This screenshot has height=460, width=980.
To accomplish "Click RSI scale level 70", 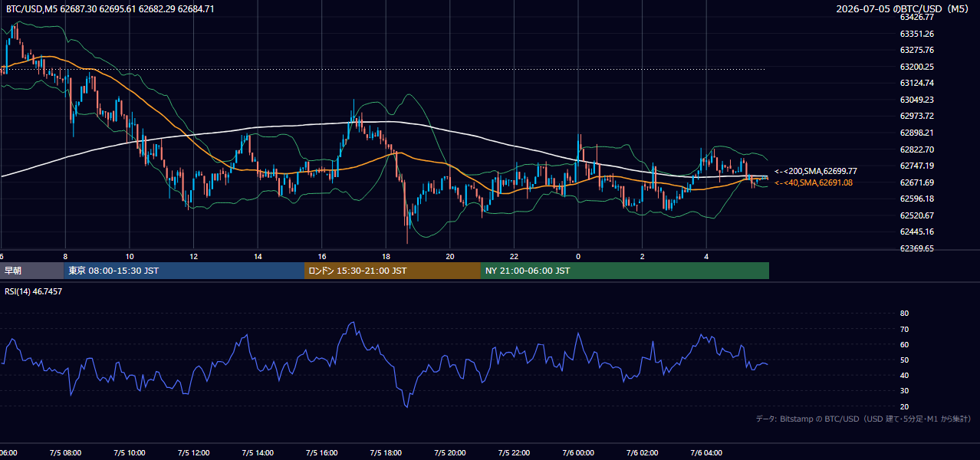I will pos(904,329).
